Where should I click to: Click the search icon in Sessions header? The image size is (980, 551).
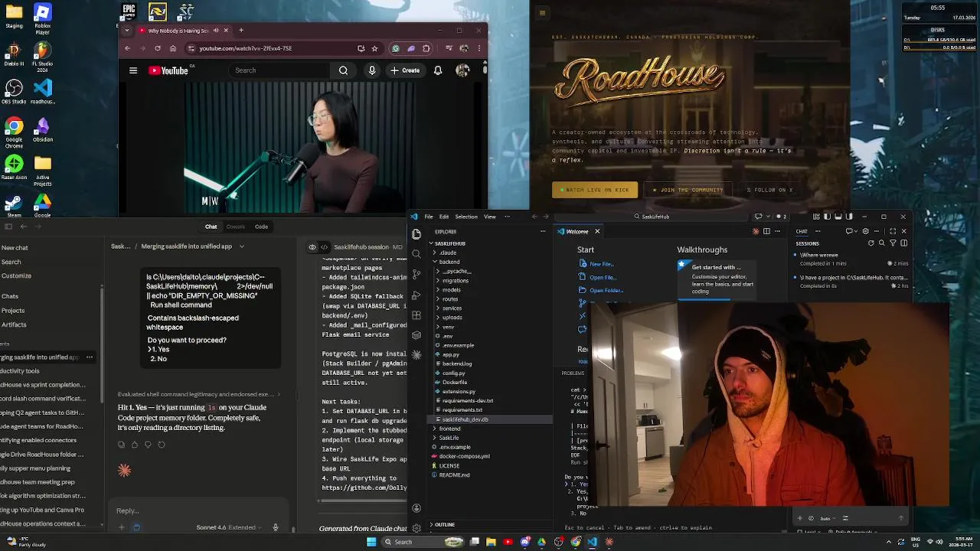coord(882,243)
